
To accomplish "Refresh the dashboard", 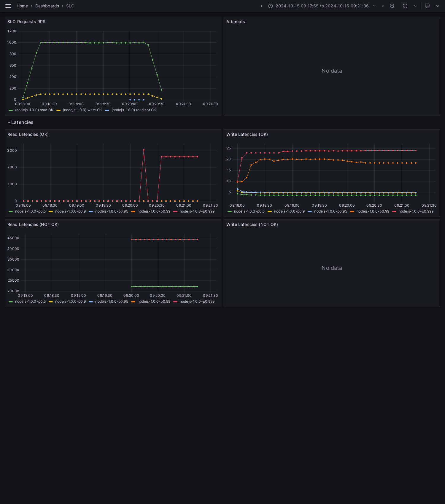I will point(405,6).
